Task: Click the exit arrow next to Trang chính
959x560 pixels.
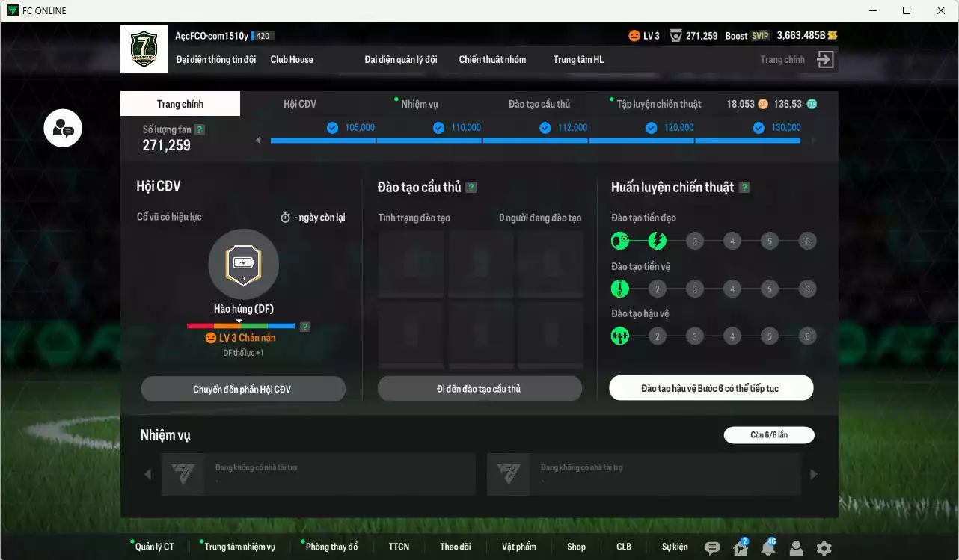Action: [x=824, y=59]
